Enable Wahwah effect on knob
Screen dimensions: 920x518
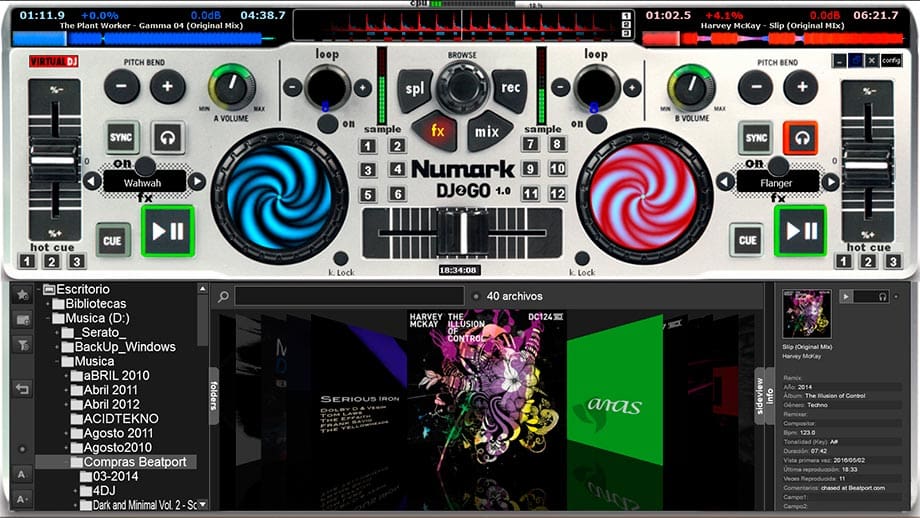(145, 166)
